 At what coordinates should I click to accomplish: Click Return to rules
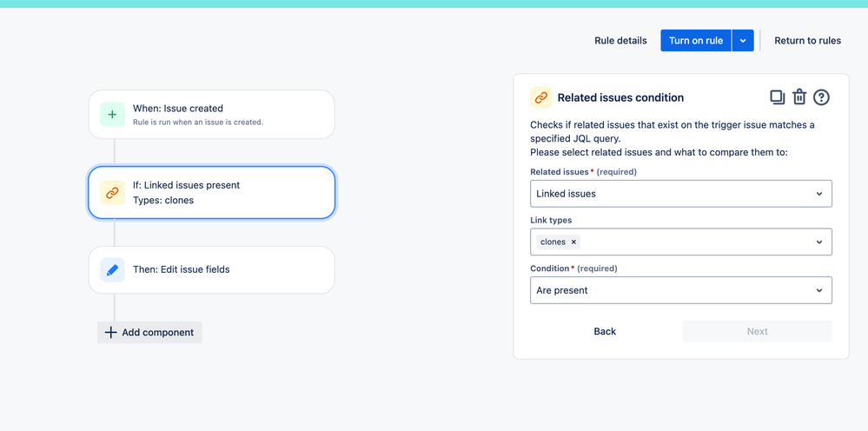[x=807, y=40]
